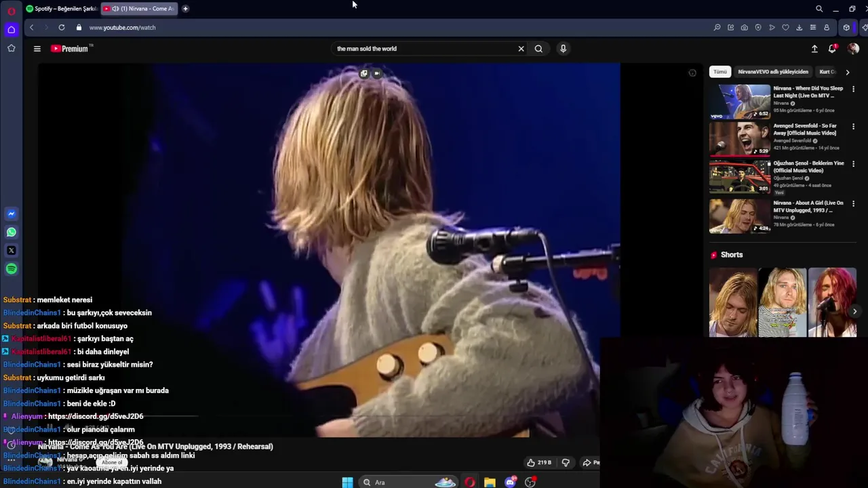Open options for Oğuzhan Şenol Beklerim Yine
The image size is (868, 488).
point(853,164)
